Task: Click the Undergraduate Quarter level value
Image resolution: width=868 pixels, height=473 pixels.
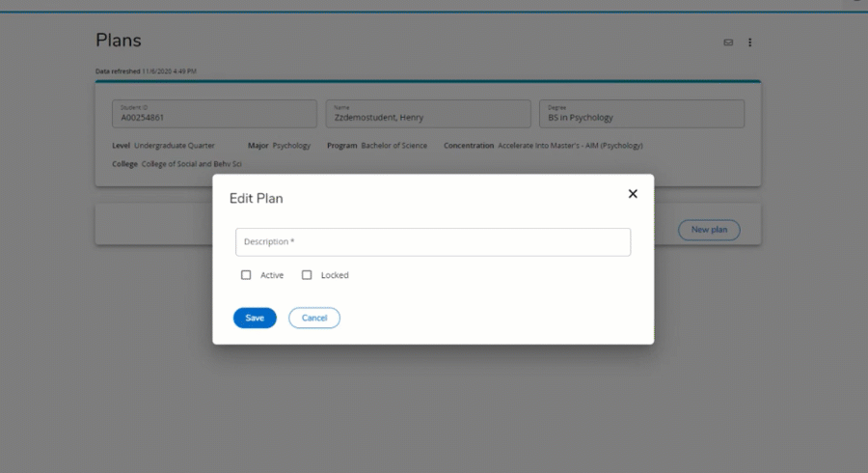Action: (x=175, y=146)
